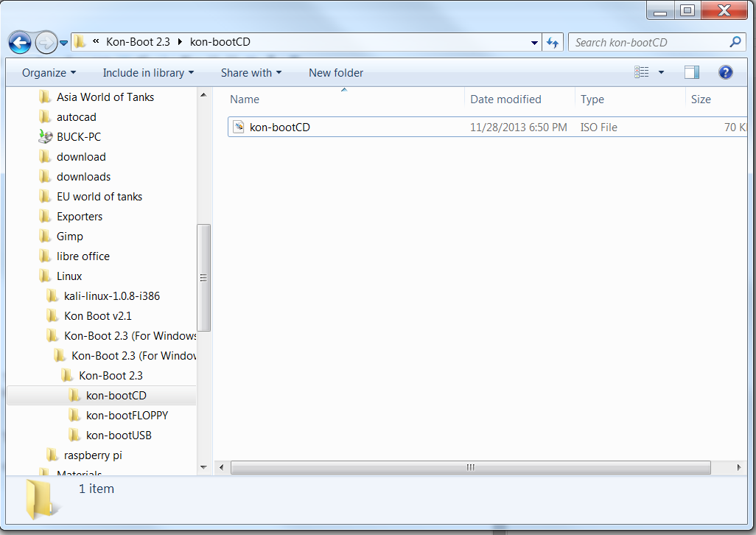756x535 pixels.
Task: Sort by the Date modified column
Action: coord(505,99)
